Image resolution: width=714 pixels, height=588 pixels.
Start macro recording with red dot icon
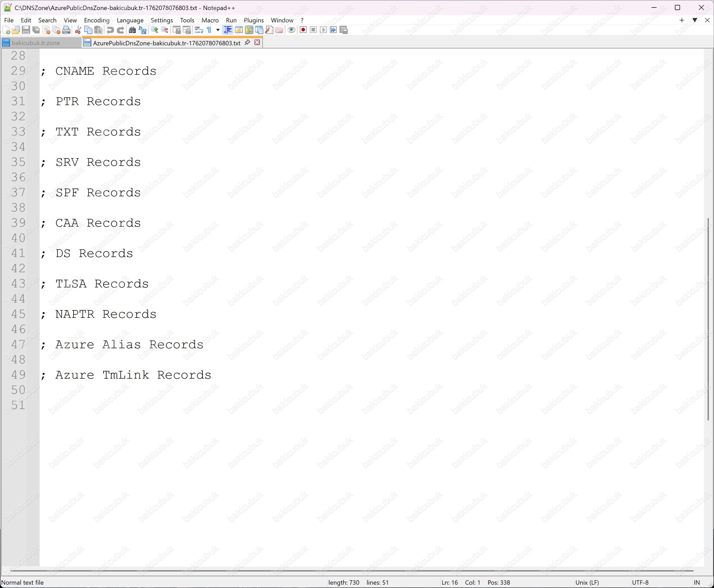coord(303,30)
